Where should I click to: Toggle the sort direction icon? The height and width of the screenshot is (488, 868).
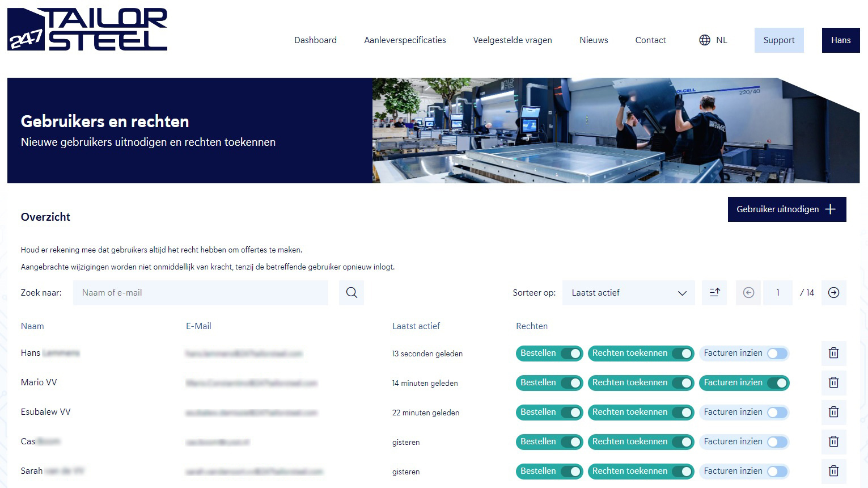pyautogui.click(x=714, y=293)
